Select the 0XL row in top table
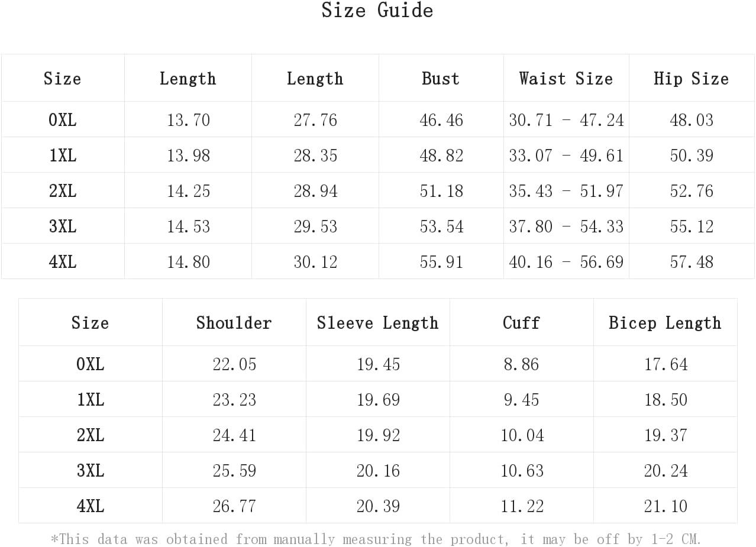 [378, 119]
